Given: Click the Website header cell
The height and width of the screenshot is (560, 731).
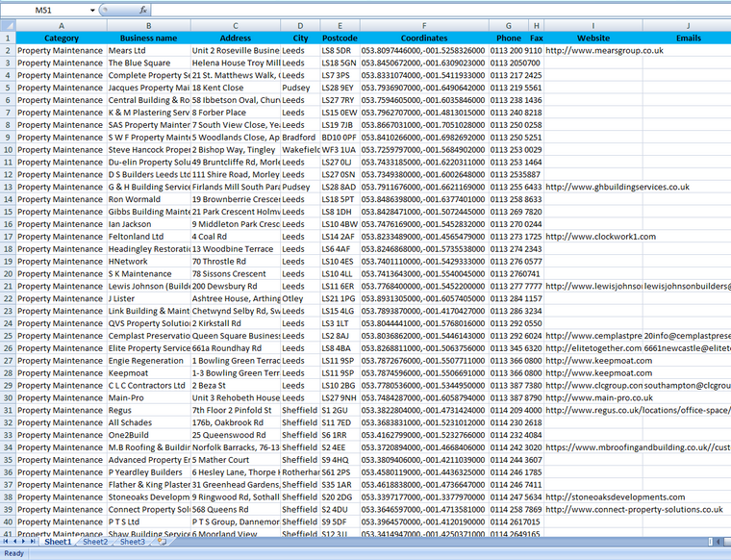Looking at the screenshot, I should pyautogui.click(x=593, y=38).
